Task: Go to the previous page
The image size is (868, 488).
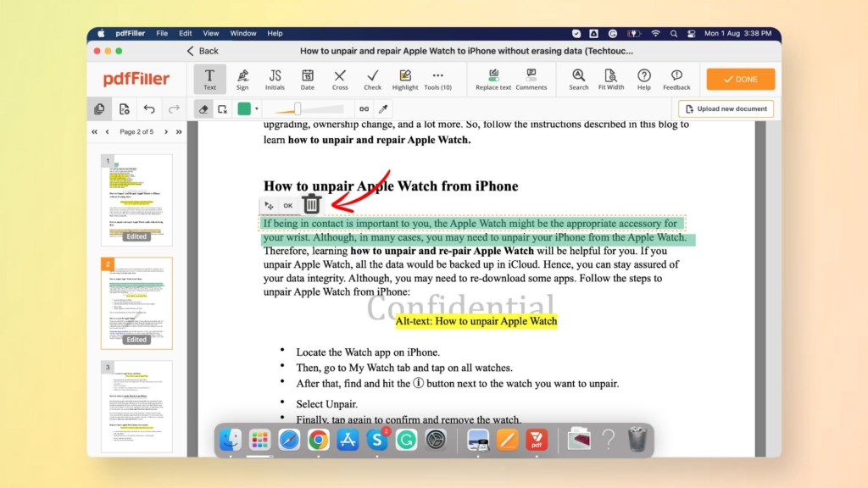Action: (x=108, y=131)
